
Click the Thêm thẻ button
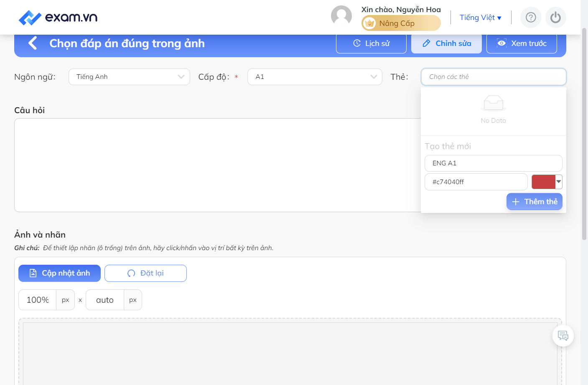coord(535,202)
